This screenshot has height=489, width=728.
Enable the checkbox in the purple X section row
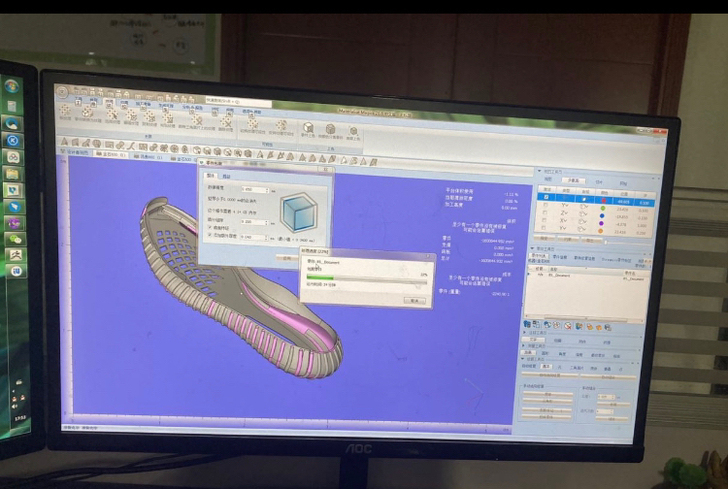544,221
